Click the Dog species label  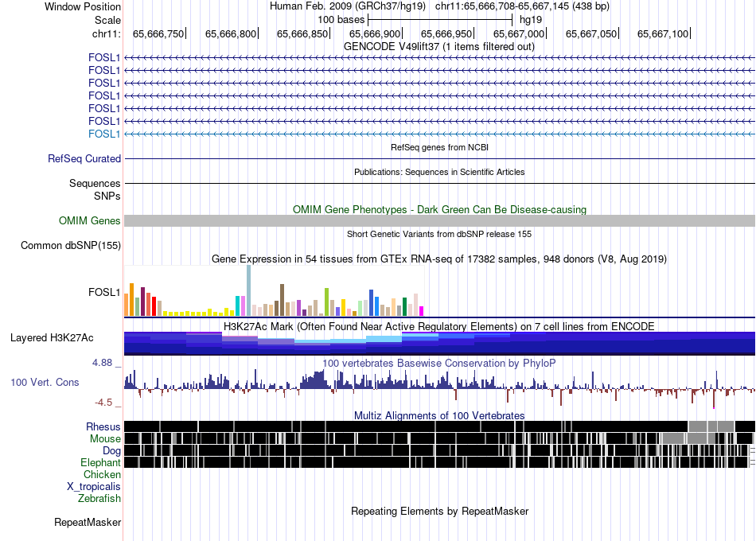pyautogui.click(x=111, y=451)
